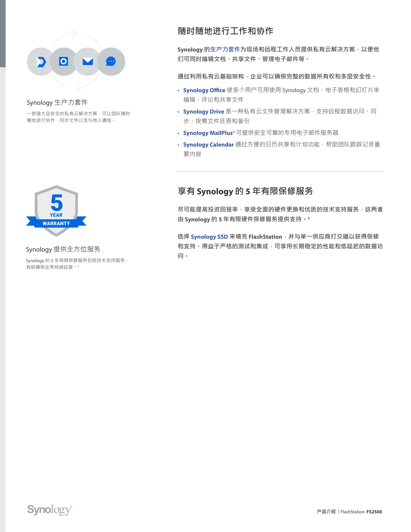Click the MailPlus envelope icon

[x=88, y=62]
